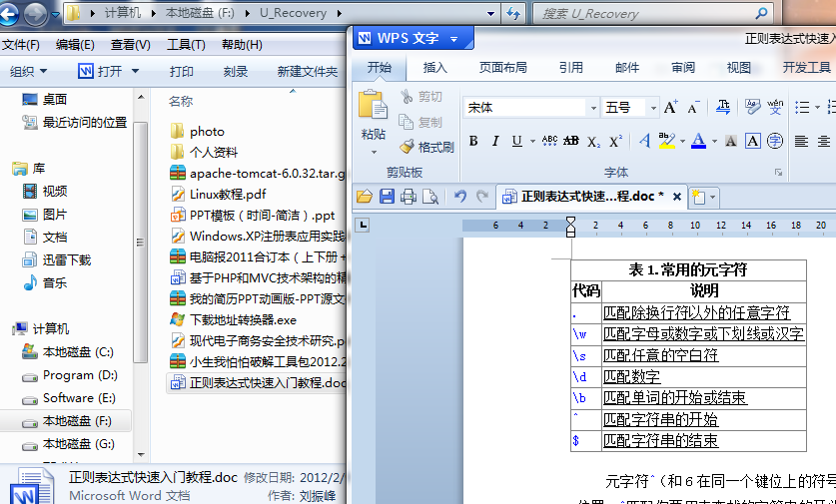
Task: Toggle Italic formatting
Action: tap(495, 141)
